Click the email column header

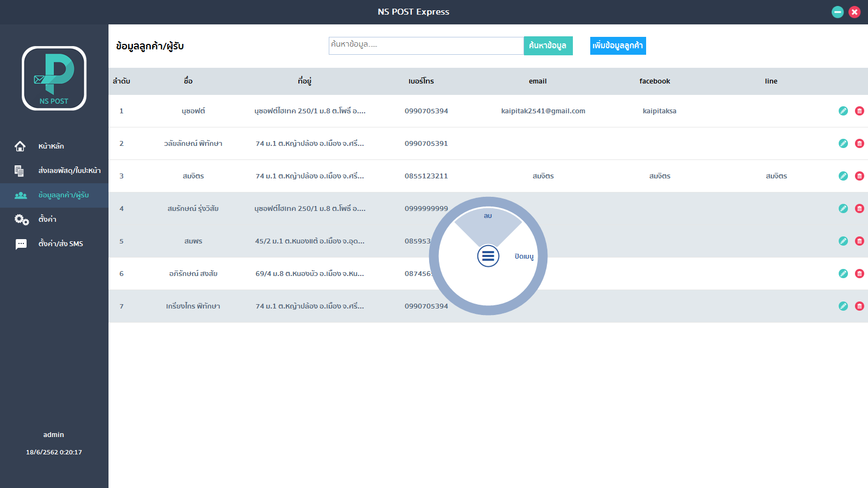click(538, 81)
